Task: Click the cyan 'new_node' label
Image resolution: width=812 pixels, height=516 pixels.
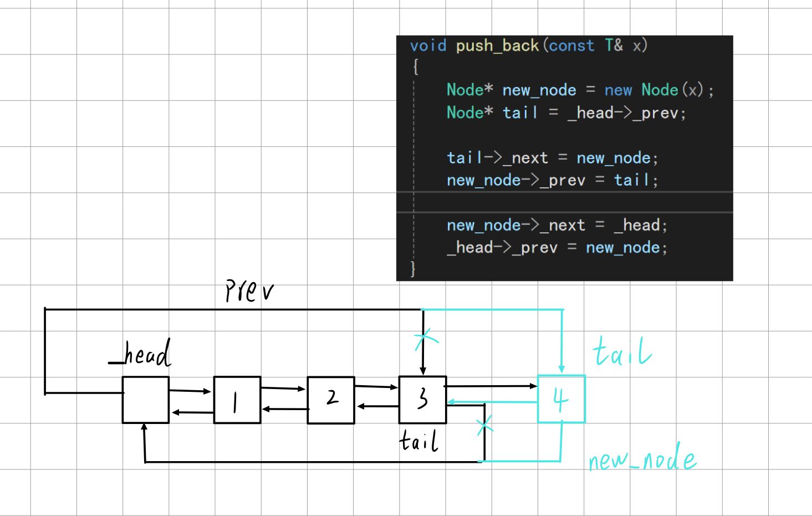Action: pos(642,458)
